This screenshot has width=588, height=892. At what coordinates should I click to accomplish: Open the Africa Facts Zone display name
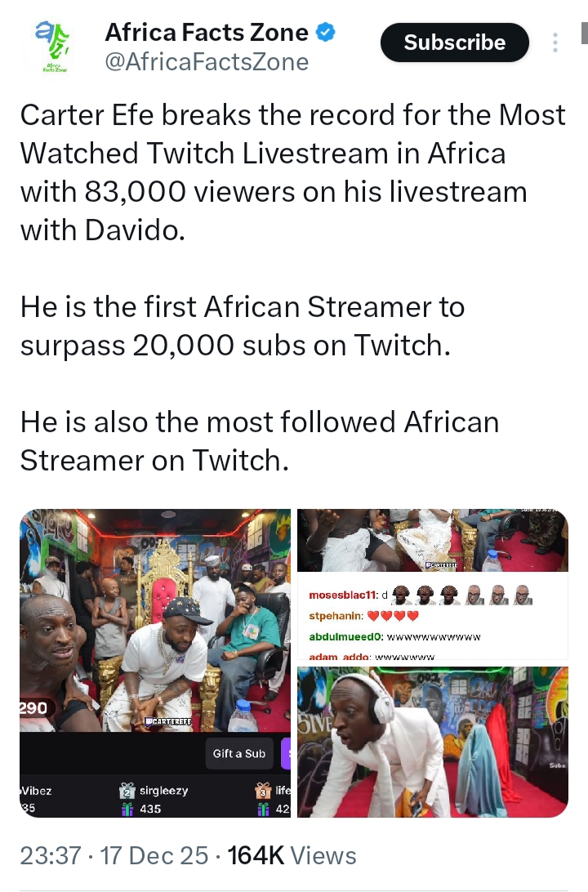(207, 33)
